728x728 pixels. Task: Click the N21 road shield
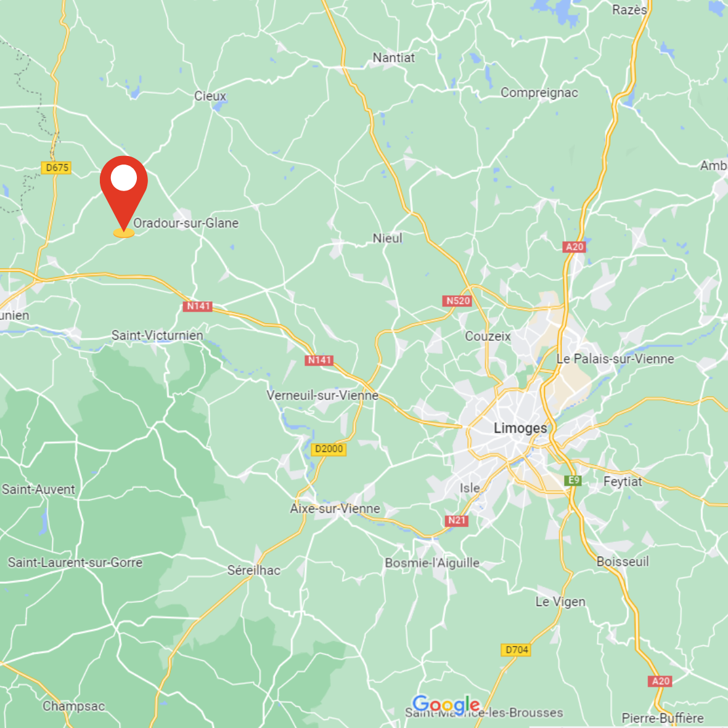click(456, 520)
